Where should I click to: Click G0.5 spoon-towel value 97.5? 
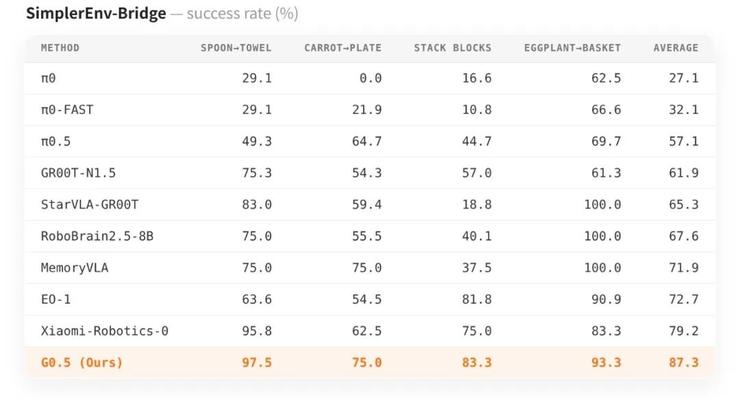tap(257, 362)
